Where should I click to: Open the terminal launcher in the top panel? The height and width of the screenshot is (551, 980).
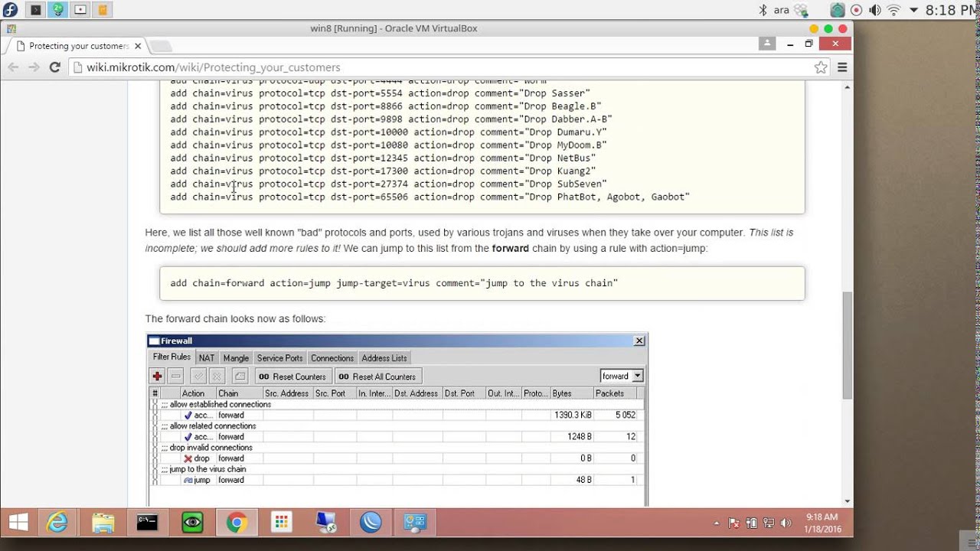35,10
